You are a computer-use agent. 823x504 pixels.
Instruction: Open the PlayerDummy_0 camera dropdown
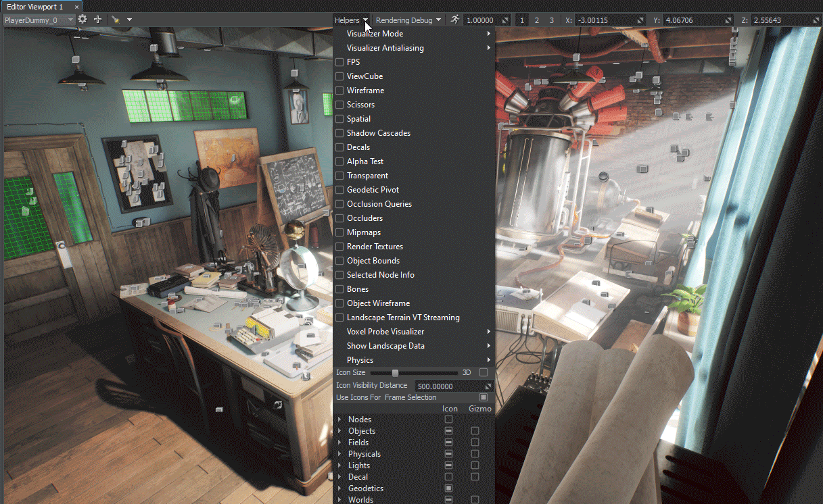pyautogui.click(x=39, y=20)
